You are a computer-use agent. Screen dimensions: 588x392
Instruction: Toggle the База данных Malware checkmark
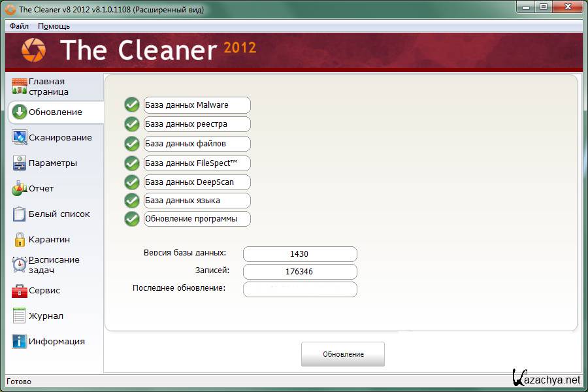pos(132,105)
